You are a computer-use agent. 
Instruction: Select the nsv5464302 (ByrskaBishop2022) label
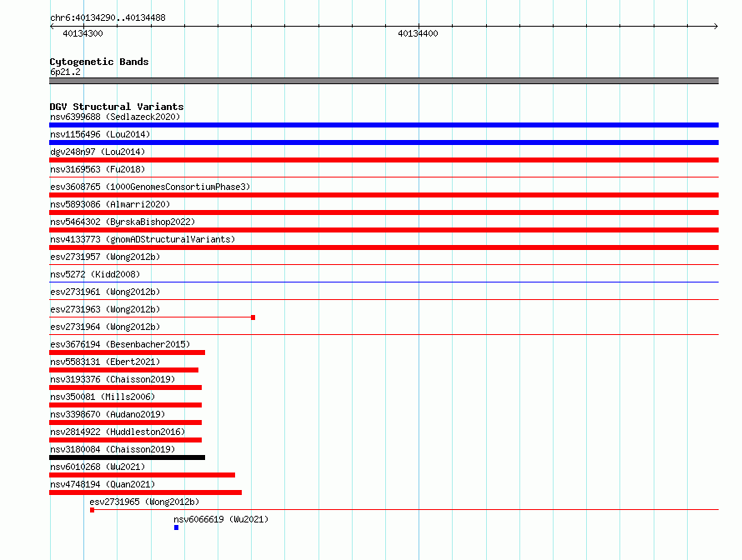click(x=123, y=222)
